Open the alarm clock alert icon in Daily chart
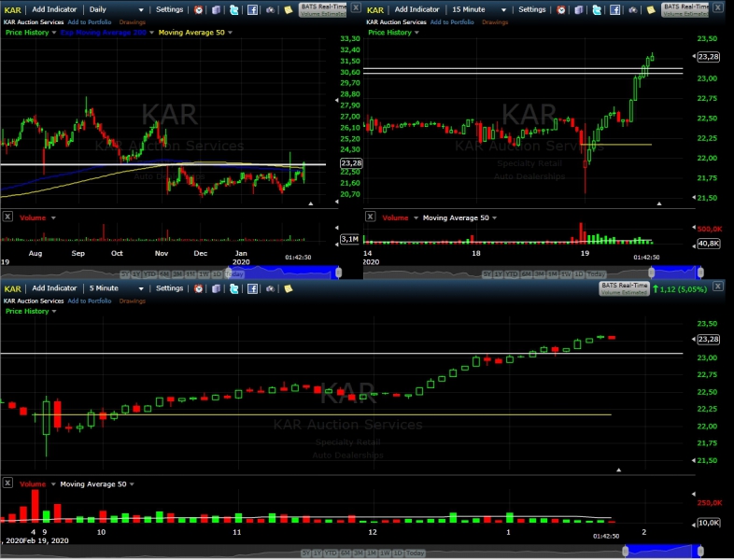Image resolution: width=734 pixels, height=560 pixels. [199, 10]
